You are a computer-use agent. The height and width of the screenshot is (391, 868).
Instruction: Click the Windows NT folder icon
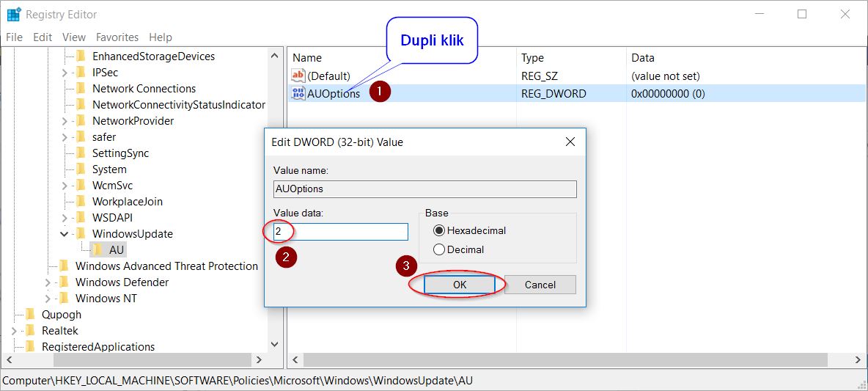tap(65, 298)
